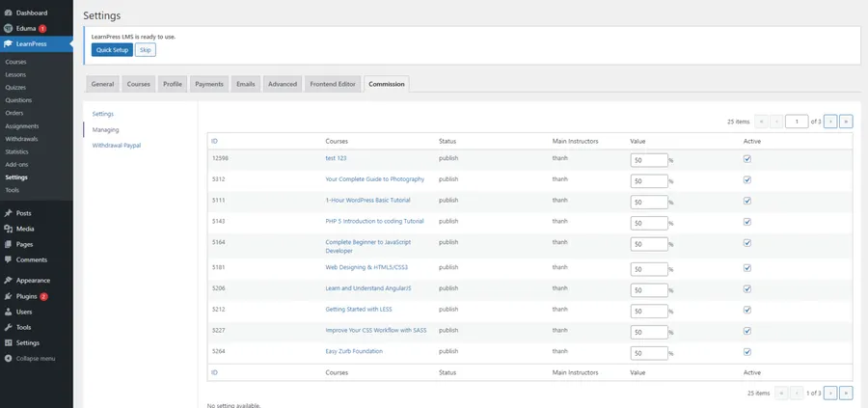The height and width of the screenshot is (408, 868).
Task: Open the Easy Zurb Foundation course link
Action: 354,351
